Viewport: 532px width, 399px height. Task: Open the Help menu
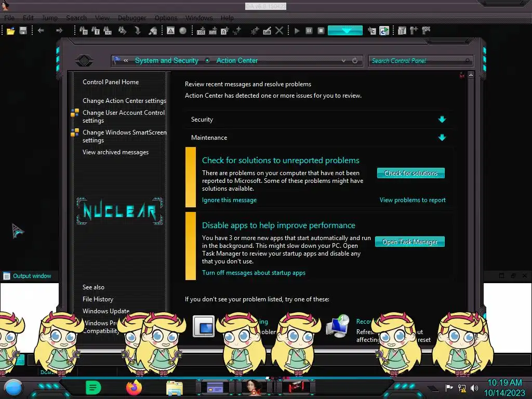point(227,18)
